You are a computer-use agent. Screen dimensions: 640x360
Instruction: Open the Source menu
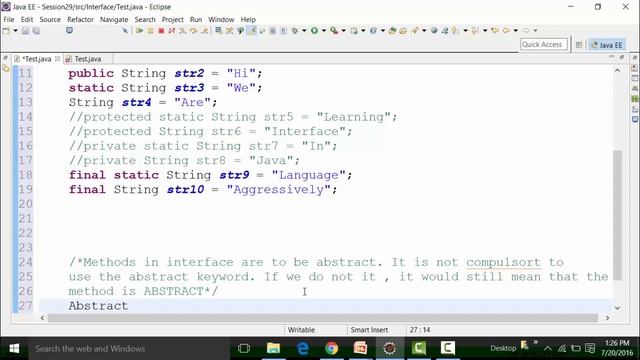tap(50, 19)
